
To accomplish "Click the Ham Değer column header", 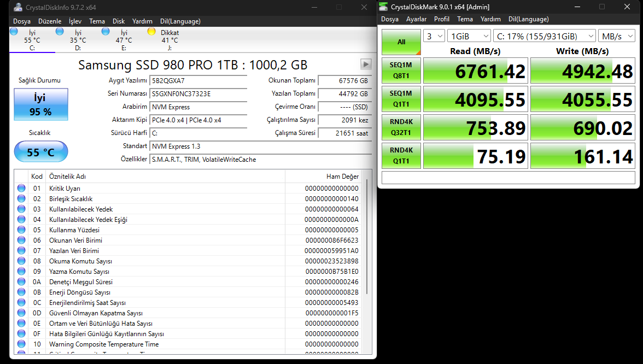I will [324, 176].
